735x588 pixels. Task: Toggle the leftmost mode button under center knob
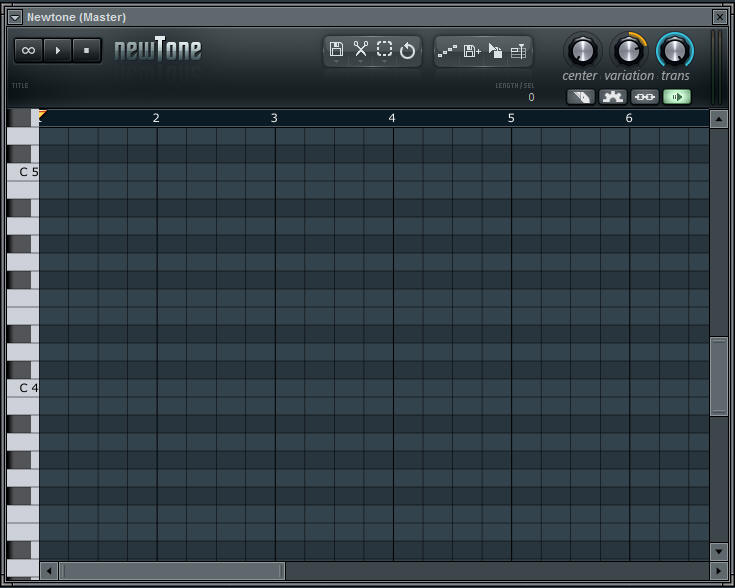pyautogui.click(x=581, y=97)
